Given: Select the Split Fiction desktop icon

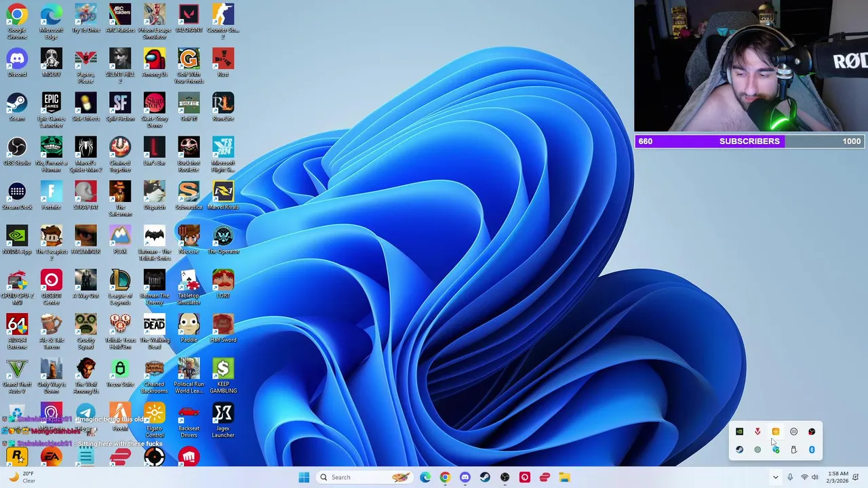Looking at the screenshot, I should (120, 106).
